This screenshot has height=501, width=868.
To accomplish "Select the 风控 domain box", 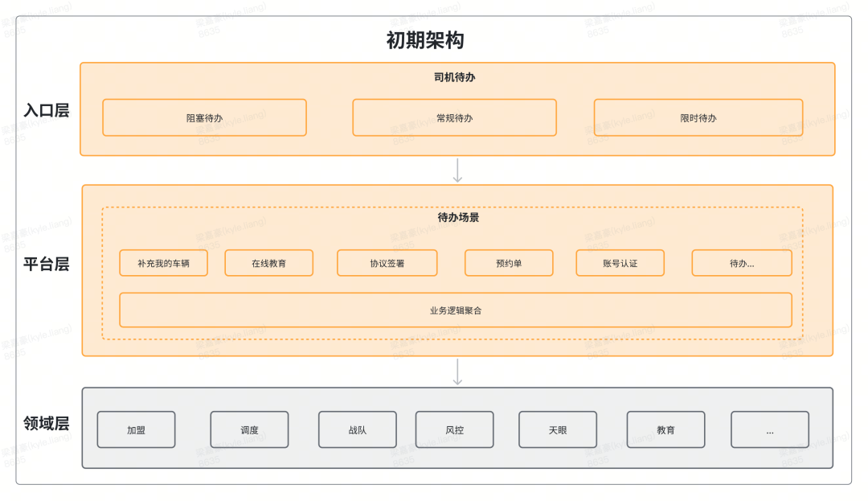I will coord(454,429).
